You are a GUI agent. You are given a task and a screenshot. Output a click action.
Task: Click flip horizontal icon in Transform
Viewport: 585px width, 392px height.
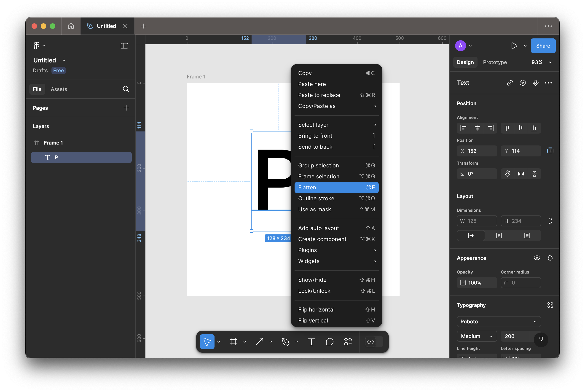pos(521,174)
